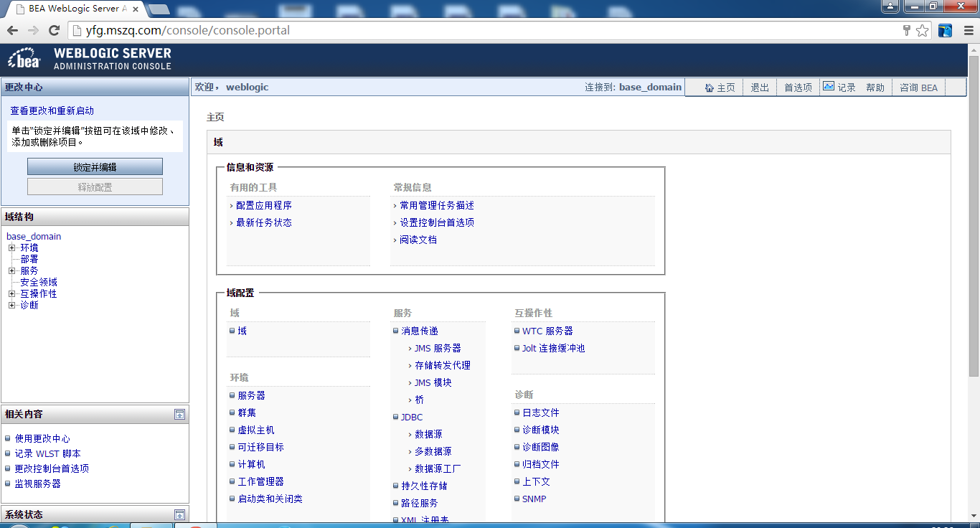980x528 pixels.
Task: Collapse the 系统状态 panel icon
Action: click(179, 515)
